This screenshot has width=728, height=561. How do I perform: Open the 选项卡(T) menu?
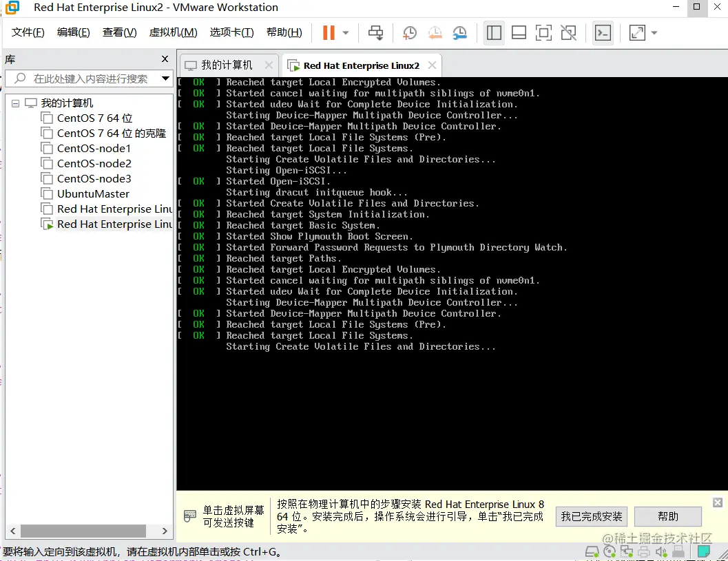(231, 32)
